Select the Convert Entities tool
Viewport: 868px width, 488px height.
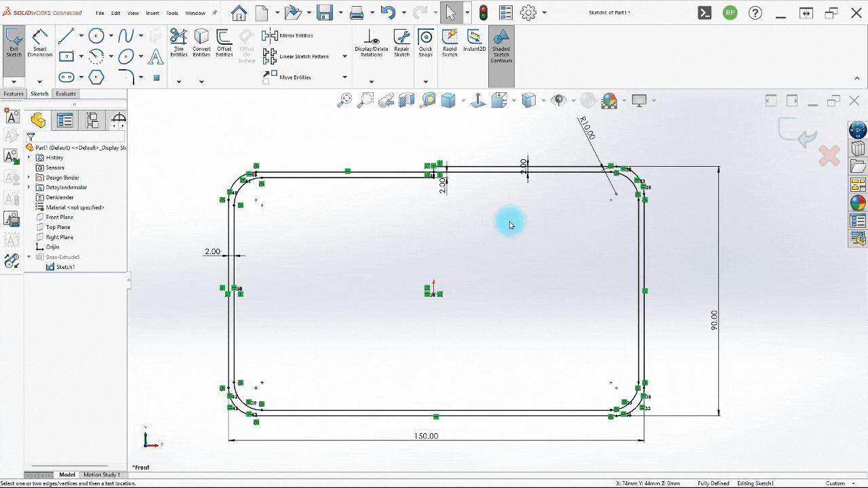201,42
